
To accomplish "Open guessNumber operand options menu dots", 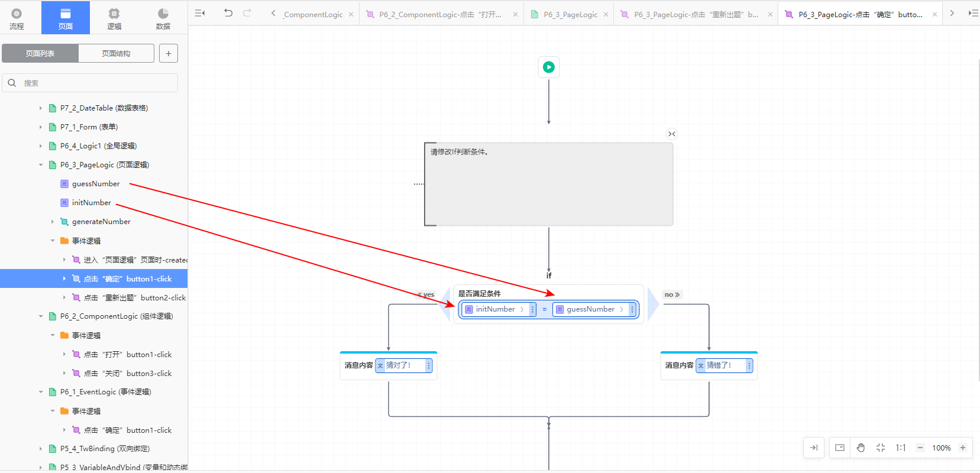I will point(632,309).
